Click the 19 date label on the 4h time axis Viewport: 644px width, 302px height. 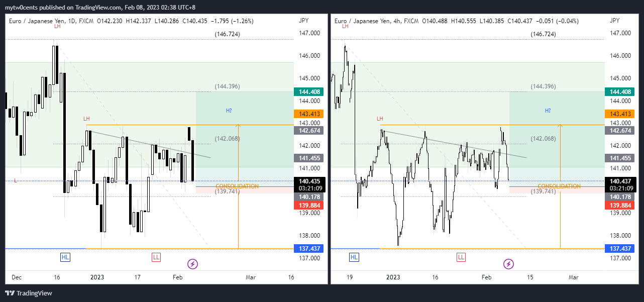pyautogui.click(x=350, y=277)
